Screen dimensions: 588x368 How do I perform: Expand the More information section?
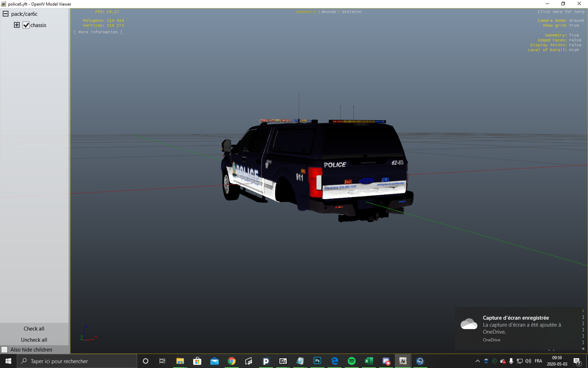[x=98, y=32]
